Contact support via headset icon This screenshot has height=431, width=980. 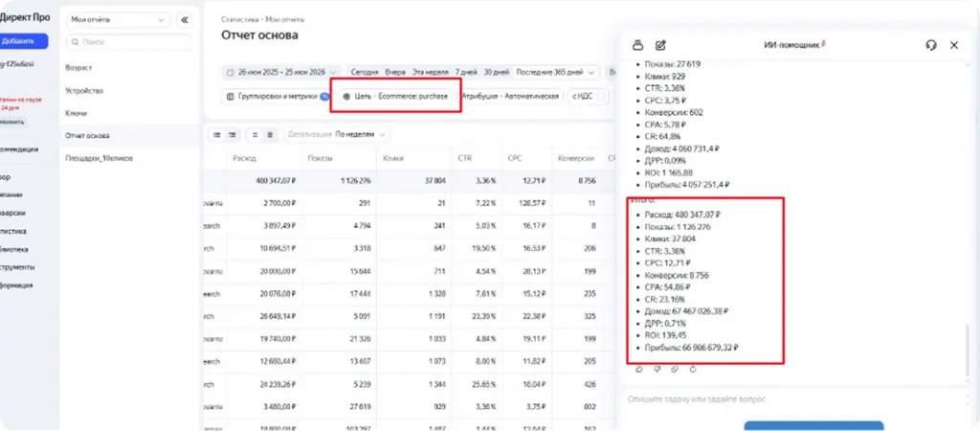(x=931, y=45)
